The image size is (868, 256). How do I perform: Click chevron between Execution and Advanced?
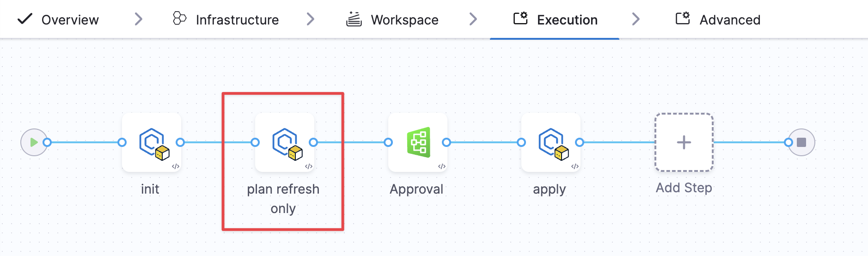coord(636,19)
